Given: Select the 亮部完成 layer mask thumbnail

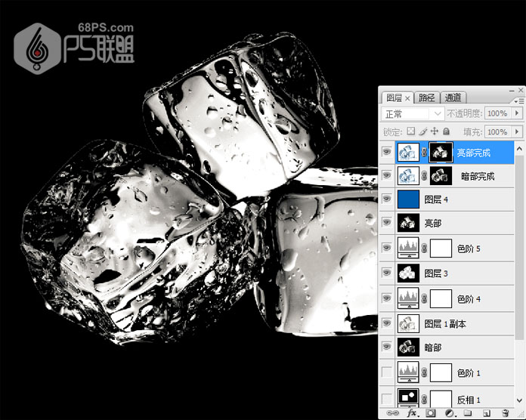Looking at the screenshot, I should point(441,152).
